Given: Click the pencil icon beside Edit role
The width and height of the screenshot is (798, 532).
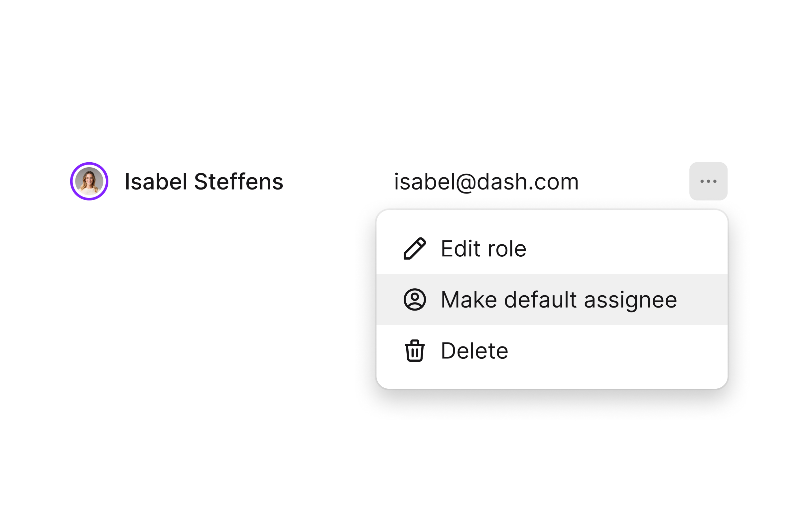Looking at the screenshot, I should pyautogui.click(x=415, y=249).
